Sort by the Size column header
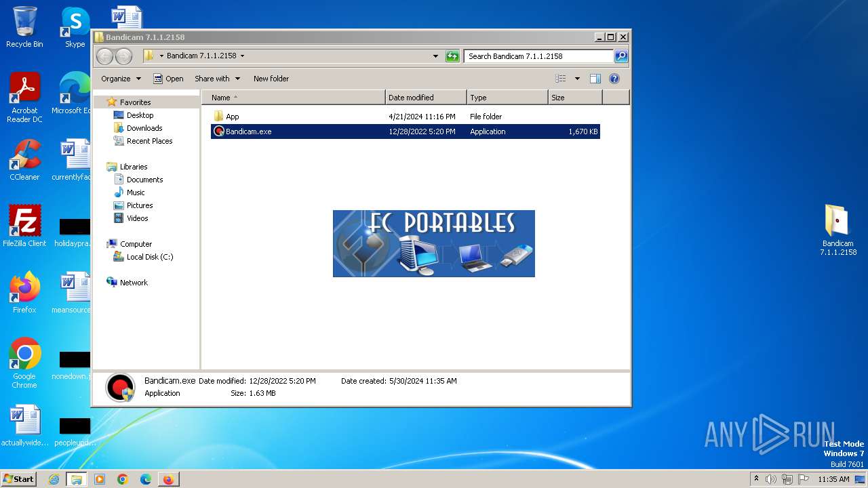 pos(575,98)
